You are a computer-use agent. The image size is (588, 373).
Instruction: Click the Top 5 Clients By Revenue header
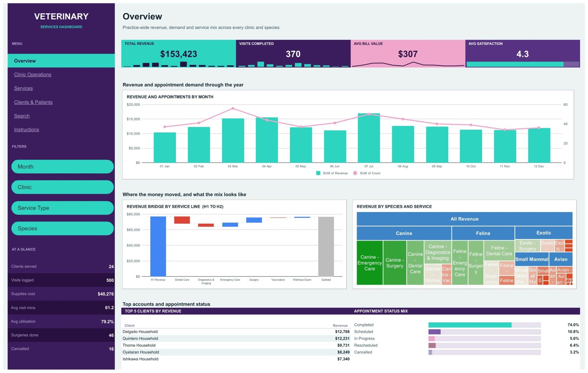tap(153, 311)
